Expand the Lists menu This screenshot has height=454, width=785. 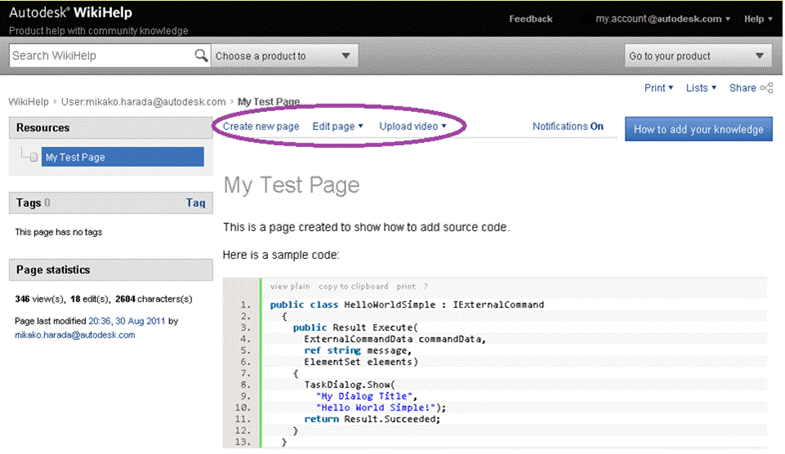(x=701, y=88)
